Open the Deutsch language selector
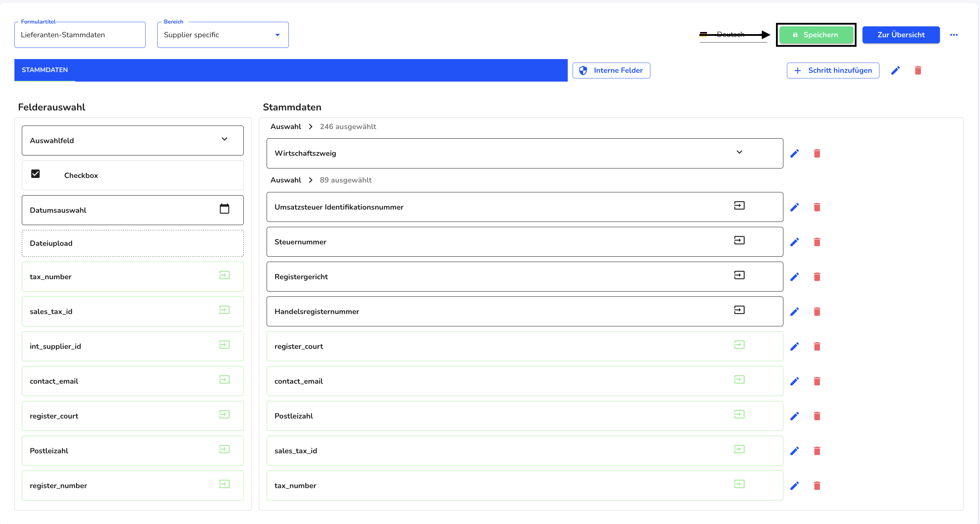 pyautogui.click(x=733, y=34)
